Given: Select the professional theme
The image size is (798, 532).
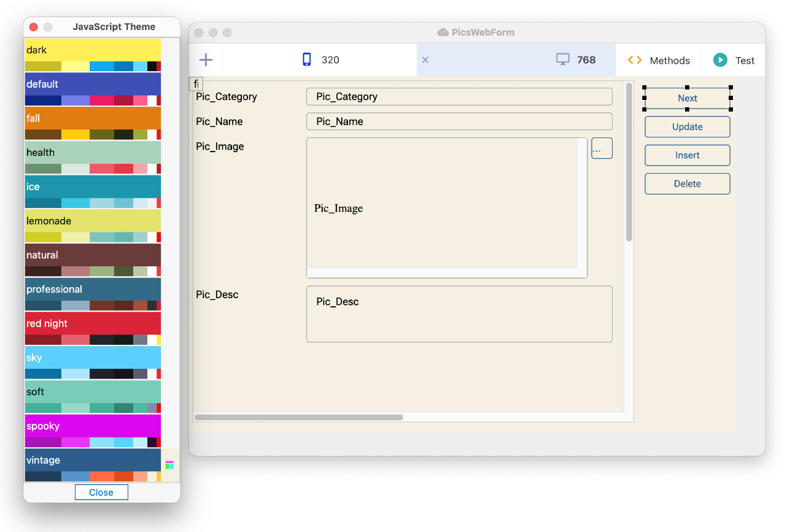Looking at the screenshot, I should coord(93,294).
